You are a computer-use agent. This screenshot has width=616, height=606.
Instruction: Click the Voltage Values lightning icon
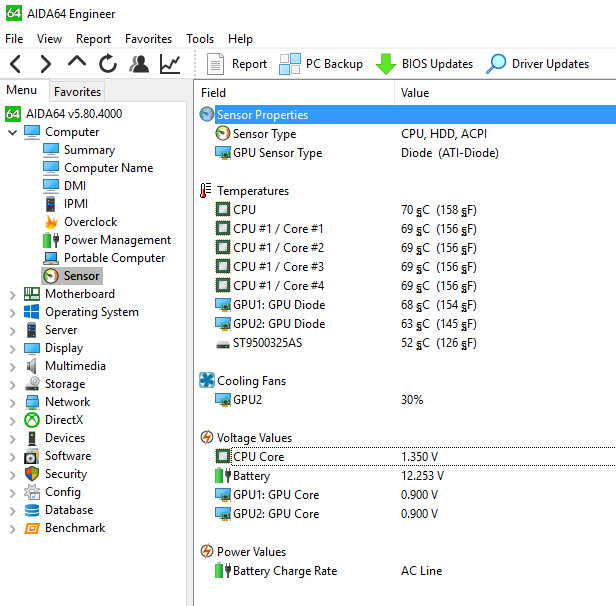pyautogui.click(x=207, y=437)
